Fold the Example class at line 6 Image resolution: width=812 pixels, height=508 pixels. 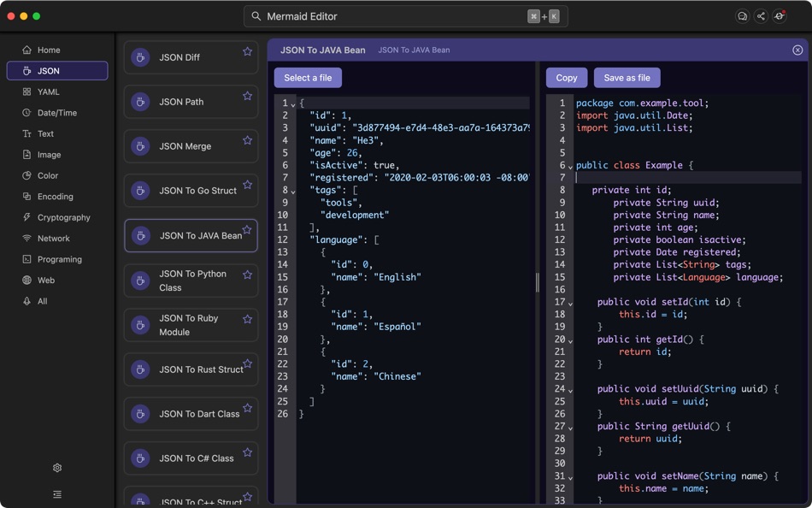[570, 167]
